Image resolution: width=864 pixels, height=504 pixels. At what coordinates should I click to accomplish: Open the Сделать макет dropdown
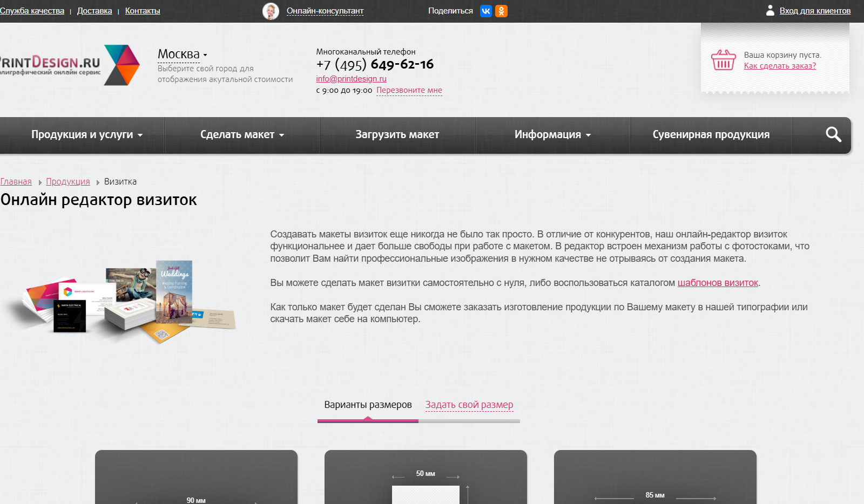(x=241, y=135)
